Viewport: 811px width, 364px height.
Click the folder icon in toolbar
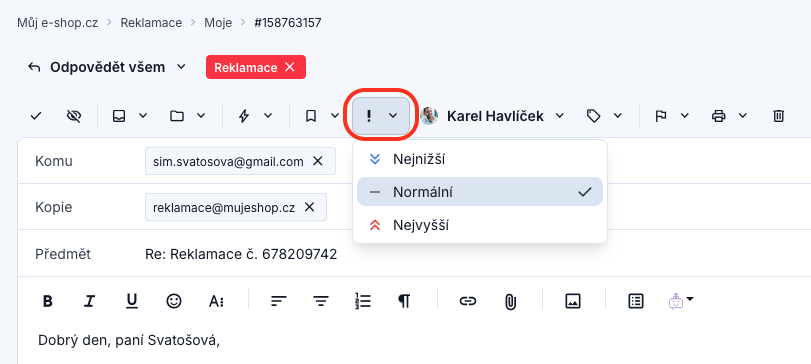click(177, 116)
